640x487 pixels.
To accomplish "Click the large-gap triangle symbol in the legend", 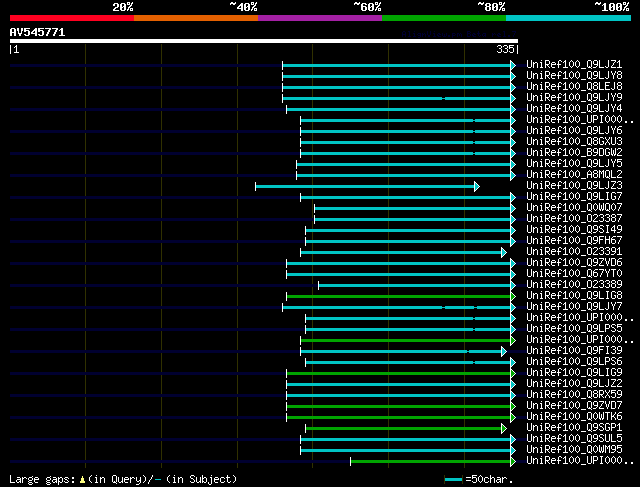I will tap(83, 480).
